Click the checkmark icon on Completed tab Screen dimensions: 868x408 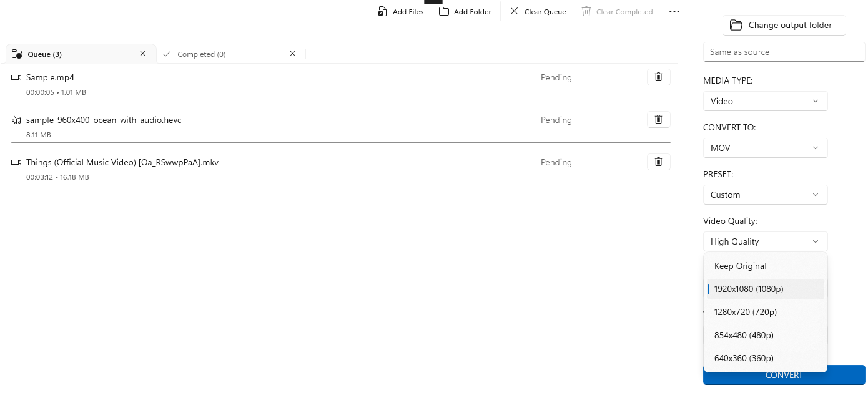167,54
